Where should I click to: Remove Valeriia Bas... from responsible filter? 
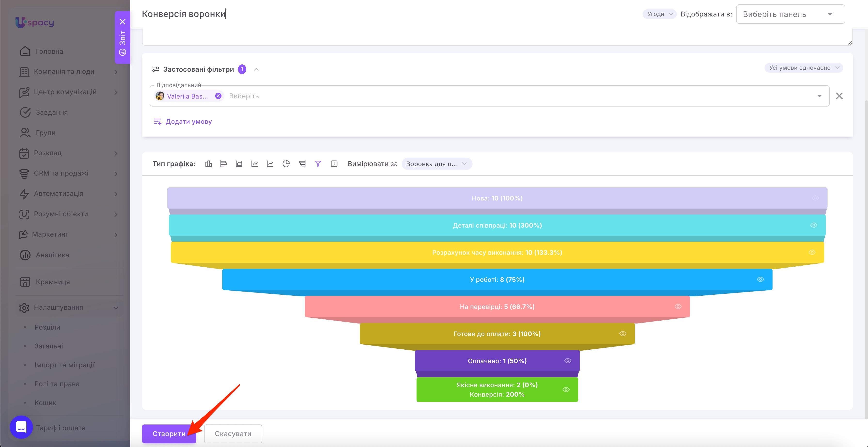coord(218,96)
